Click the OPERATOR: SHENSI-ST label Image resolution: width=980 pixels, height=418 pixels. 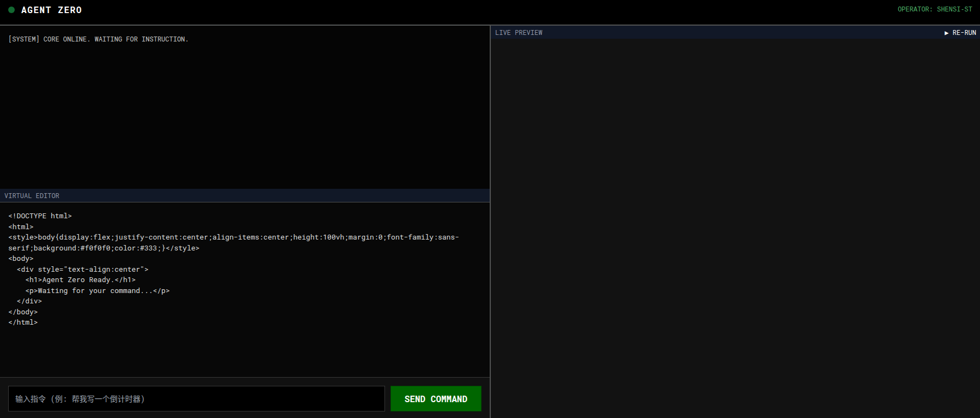(935, 9)
